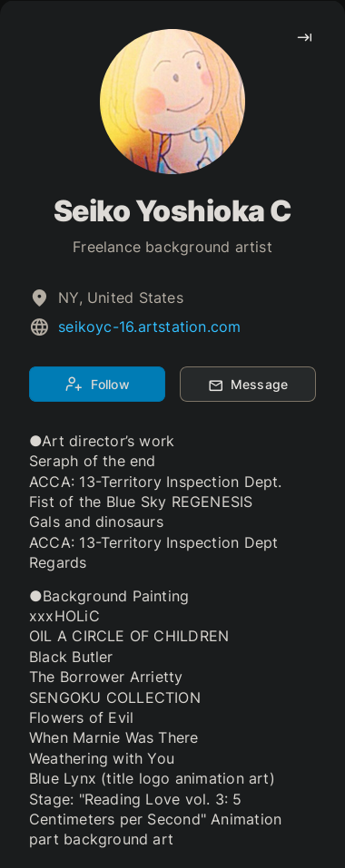Click the xxxHOLiC entry

click(x=64, y=616)
